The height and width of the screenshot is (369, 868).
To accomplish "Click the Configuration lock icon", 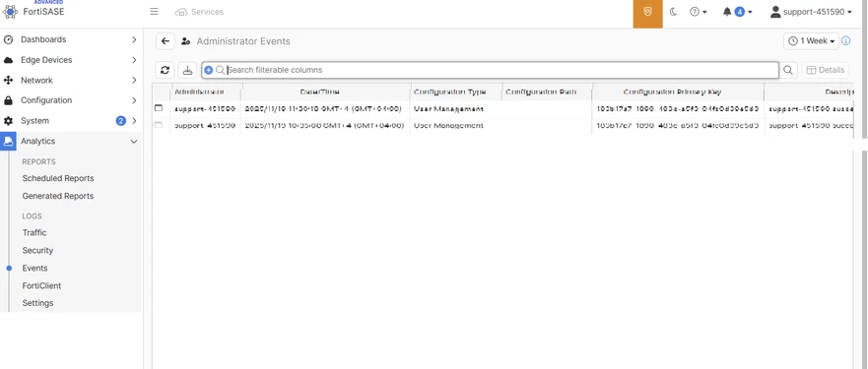I will pyautogui.click(x=8, y=100).
